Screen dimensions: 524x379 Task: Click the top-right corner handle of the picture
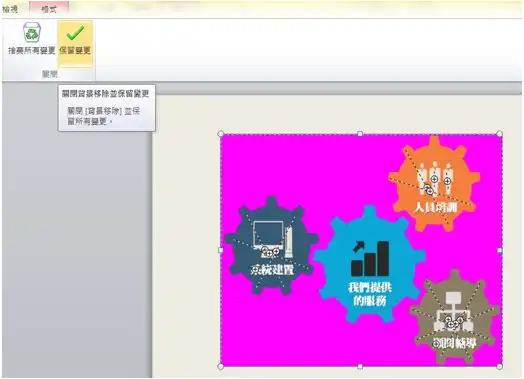coord(499,134)
